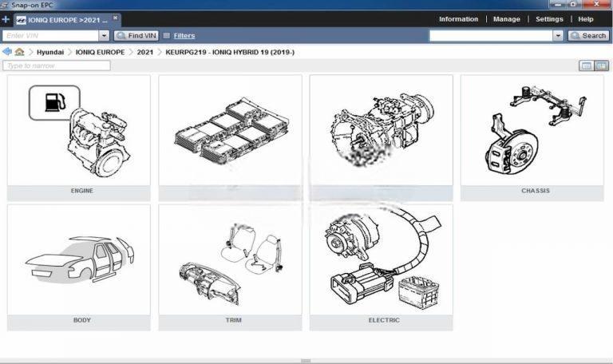613x364 pixels.
Task: Select KEURPG219 - IONIQ HYBRID 19 breadcrumb
Action: 230,52
